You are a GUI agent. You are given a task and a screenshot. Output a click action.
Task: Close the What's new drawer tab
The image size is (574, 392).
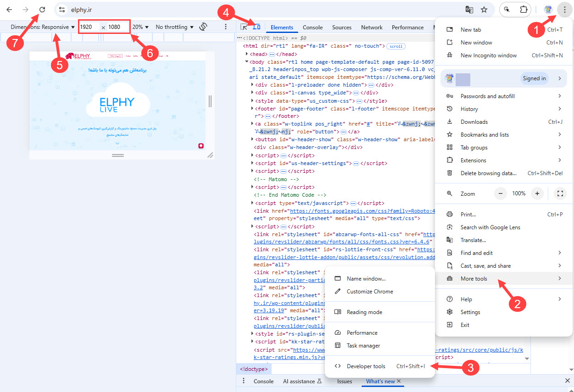tap(399, 381)
